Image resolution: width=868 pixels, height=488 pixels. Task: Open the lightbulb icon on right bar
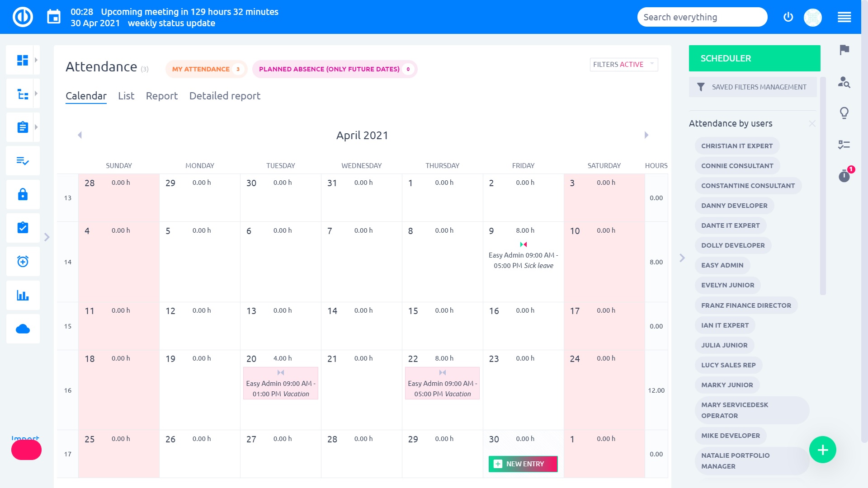point(844,113)
